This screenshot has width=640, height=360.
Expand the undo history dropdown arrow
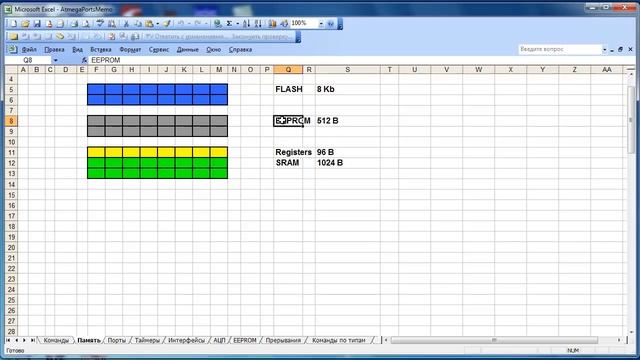coord(189,24)
